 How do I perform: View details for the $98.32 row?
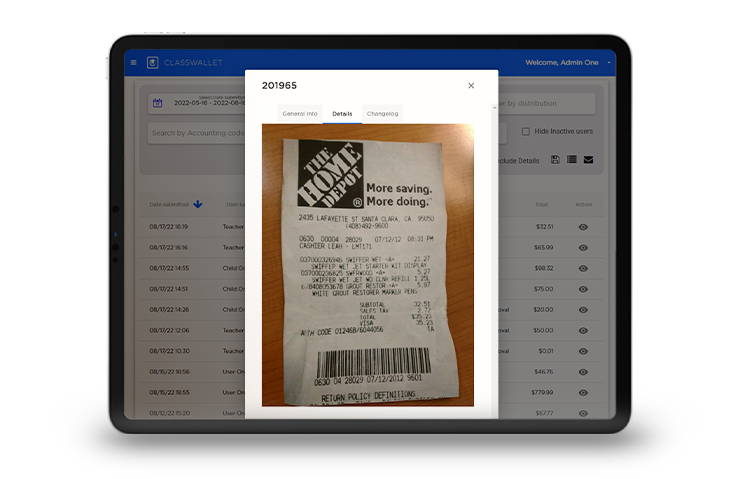(x=583, y=268)
